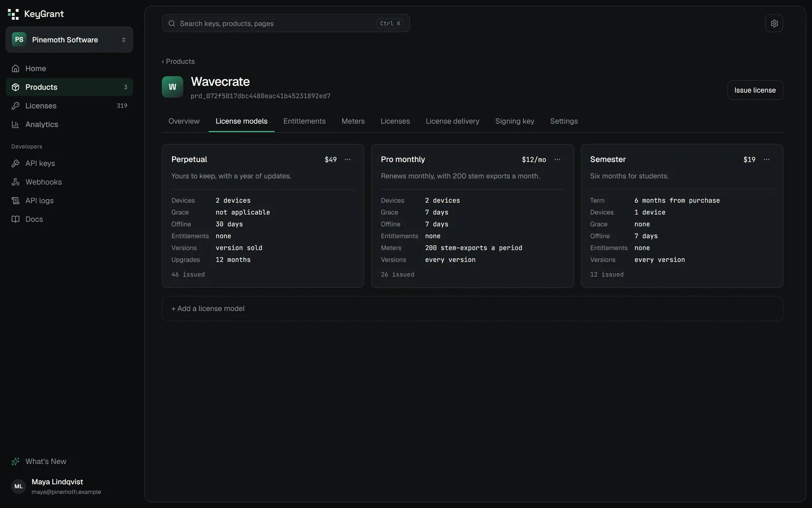
Task: Switch to the Entitlements tab
Action: 304,121
